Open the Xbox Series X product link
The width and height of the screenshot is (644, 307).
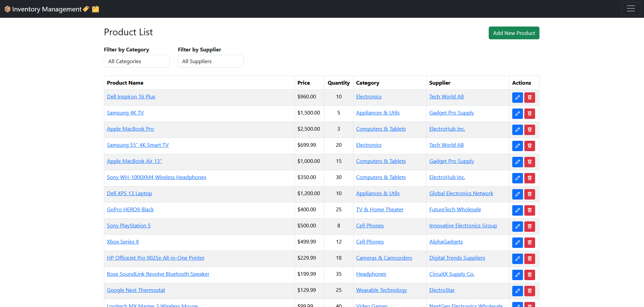pyautogui.click(x=123, y=242)
